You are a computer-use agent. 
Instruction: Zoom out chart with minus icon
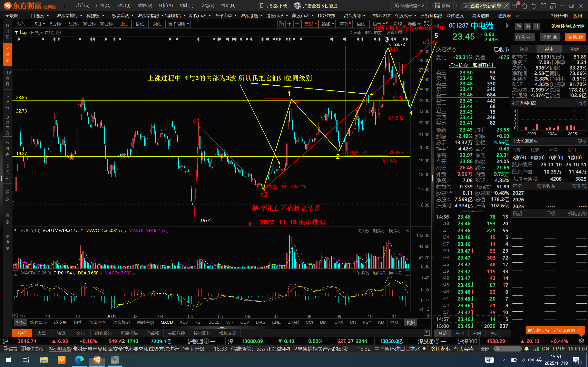pos(297,24)
